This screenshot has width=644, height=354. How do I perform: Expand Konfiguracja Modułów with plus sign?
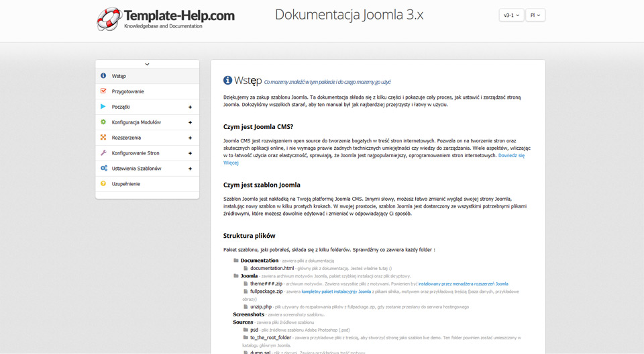(x=190, y=122)
